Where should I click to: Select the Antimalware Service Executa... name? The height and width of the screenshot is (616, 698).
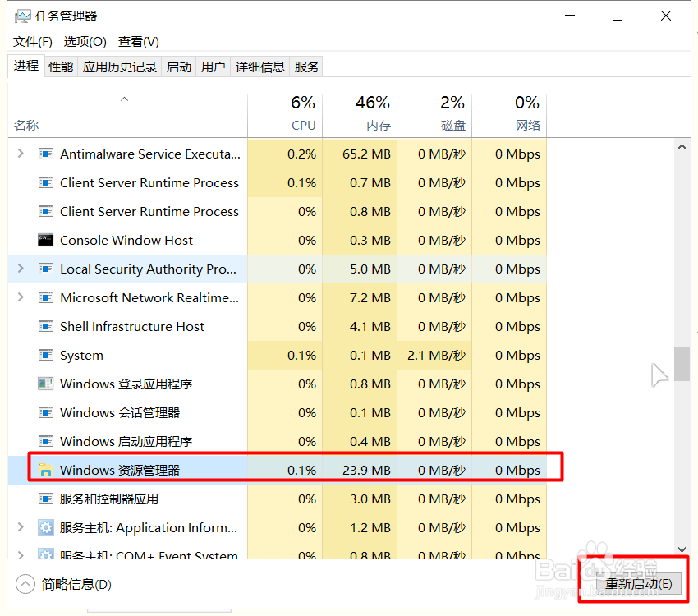[150, 154]
